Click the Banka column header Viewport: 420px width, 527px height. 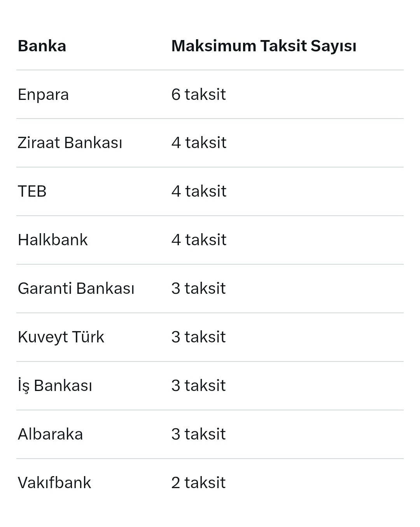pyautogui.click(x=42, y=46)
